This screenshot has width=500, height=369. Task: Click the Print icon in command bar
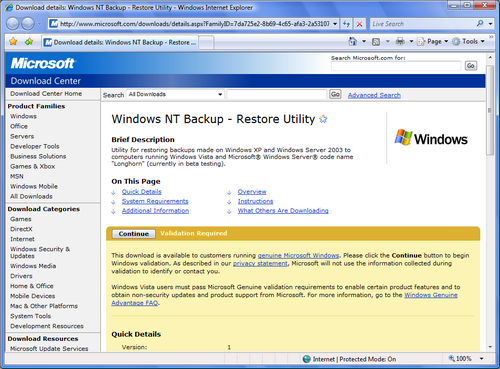(400, 41)
